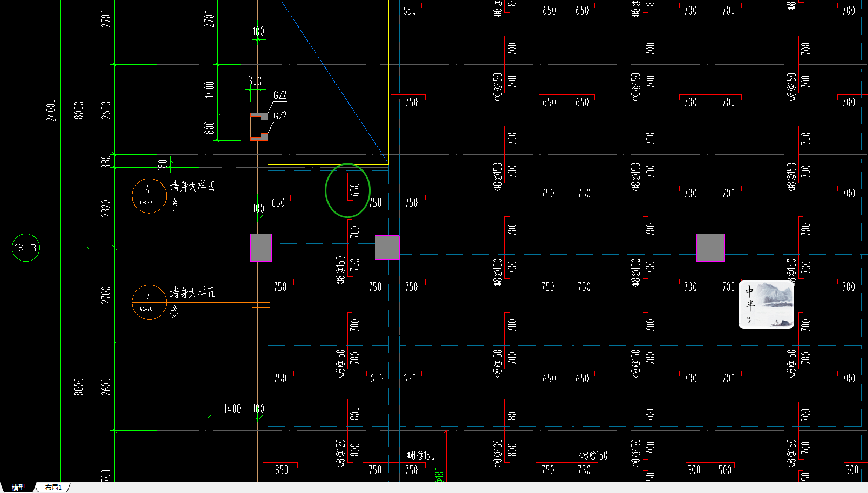The image size is (868, 493).
Task: Click the floating 中半 thumbnail widget
Action: (766, 305)
